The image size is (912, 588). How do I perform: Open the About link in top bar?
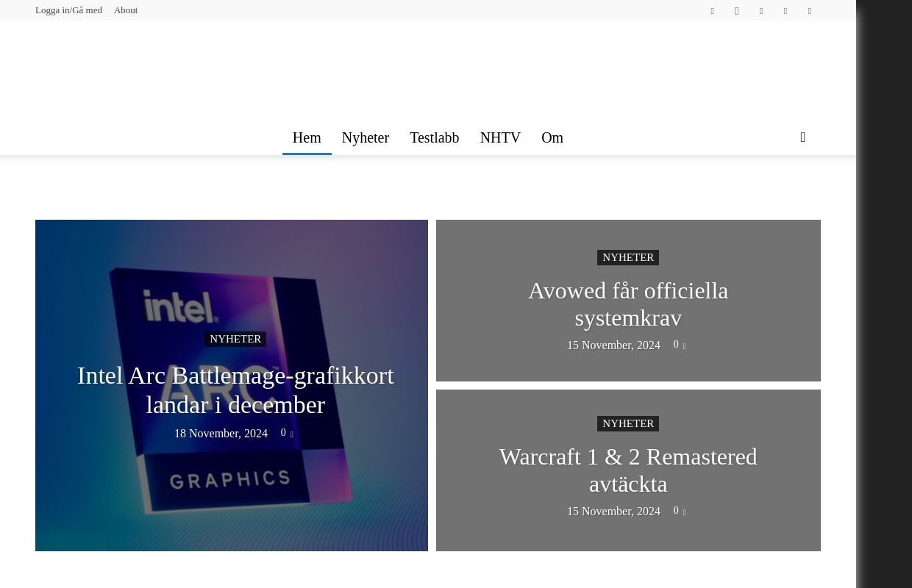coord(126,10)
